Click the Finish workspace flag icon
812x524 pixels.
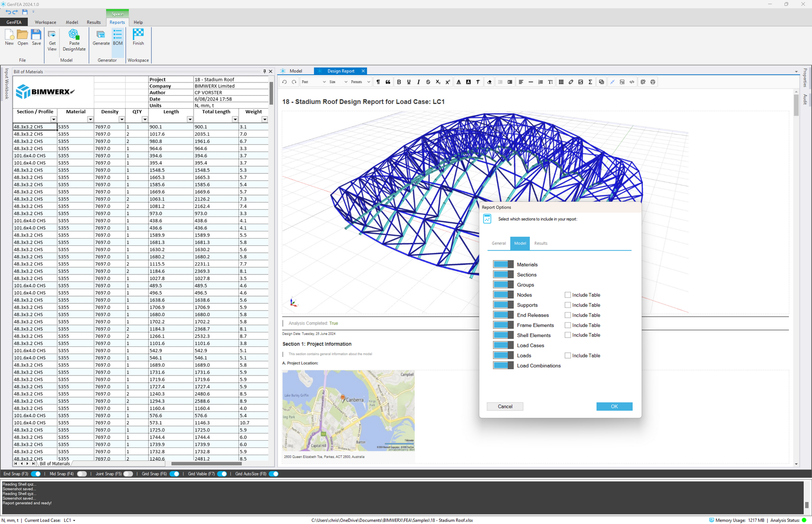pos(138,37)
